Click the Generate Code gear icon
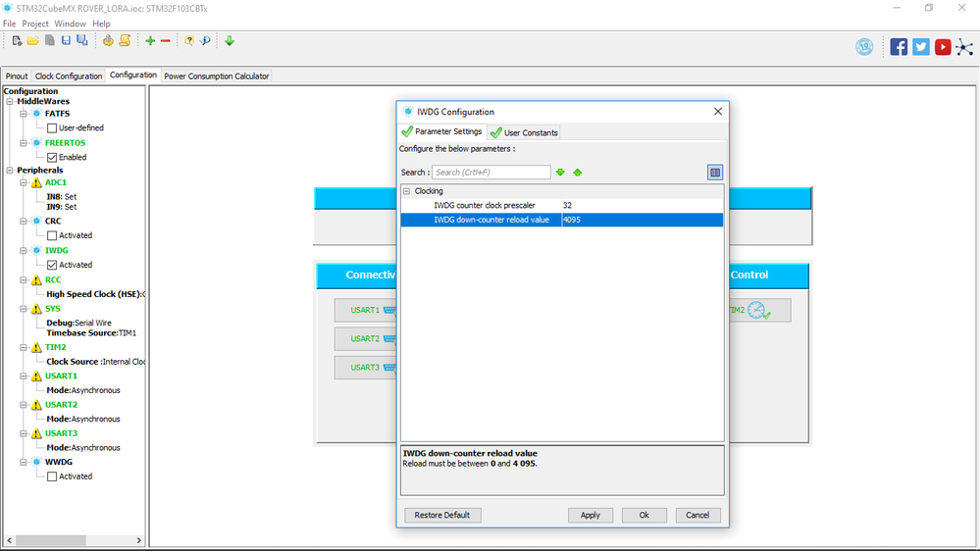 [x=108, y=40]
